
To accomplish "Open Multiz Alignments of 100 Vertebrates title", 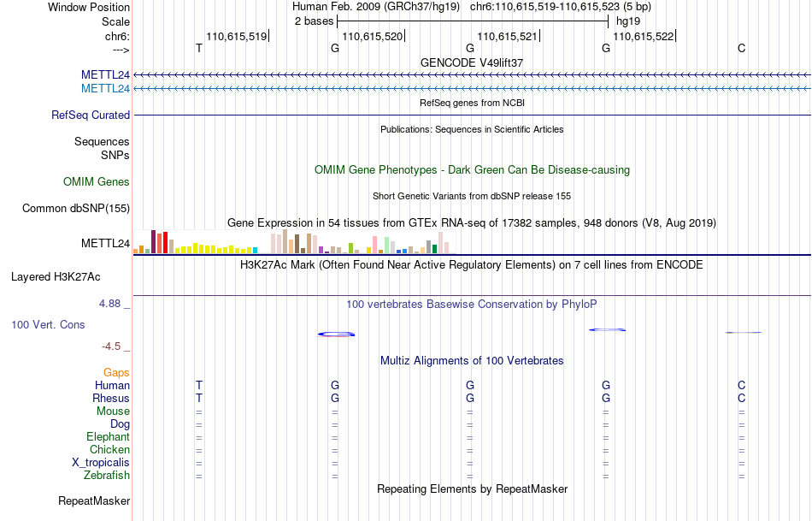I will click(472, 361).
